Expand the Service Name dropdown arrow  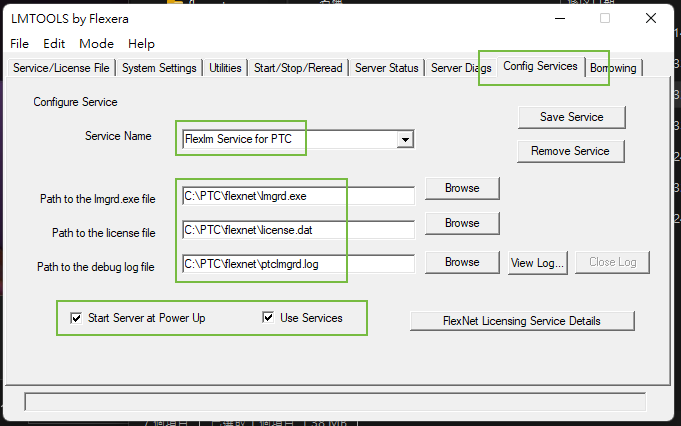(x=405, y=140)
